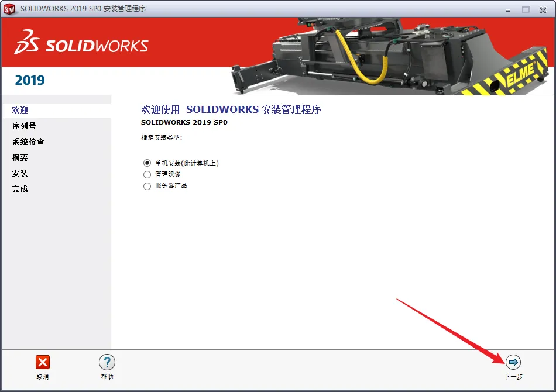Click SOLIDWORKS 2019 SP0 version text
556x392 pixels.
pos(184,122)
